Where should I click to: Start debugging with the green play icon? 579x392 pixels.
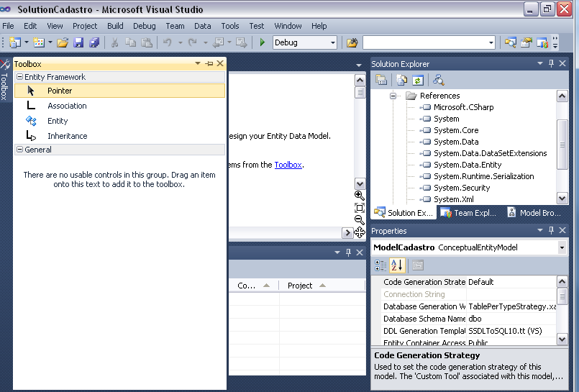click(263, 42)
